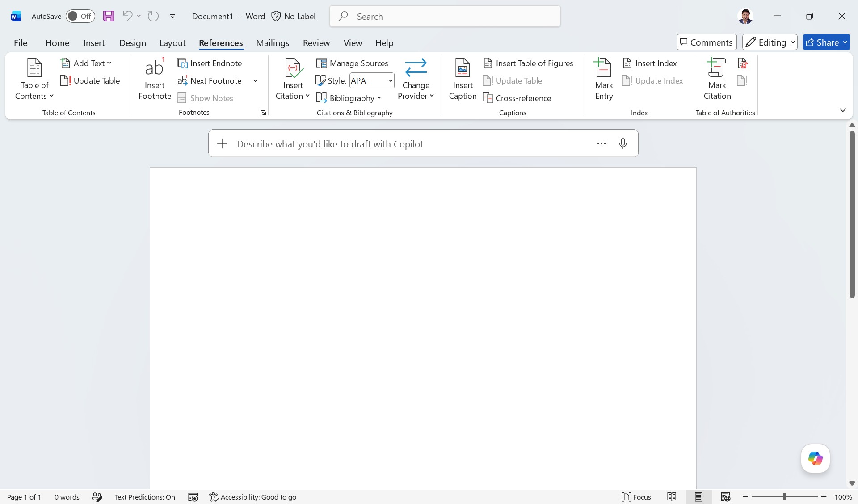Click Cross-reference

click(x=517, y=98)
